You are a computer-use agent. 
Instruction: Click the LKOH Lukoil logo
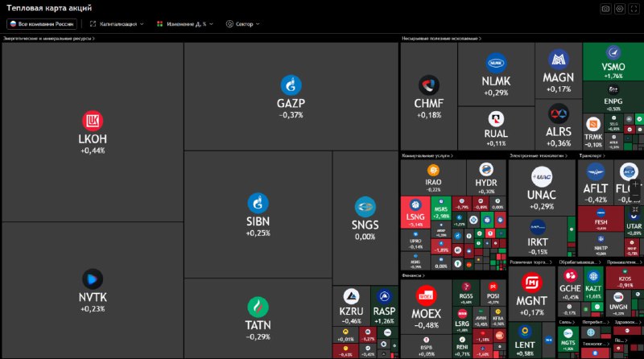coord(93,121)
